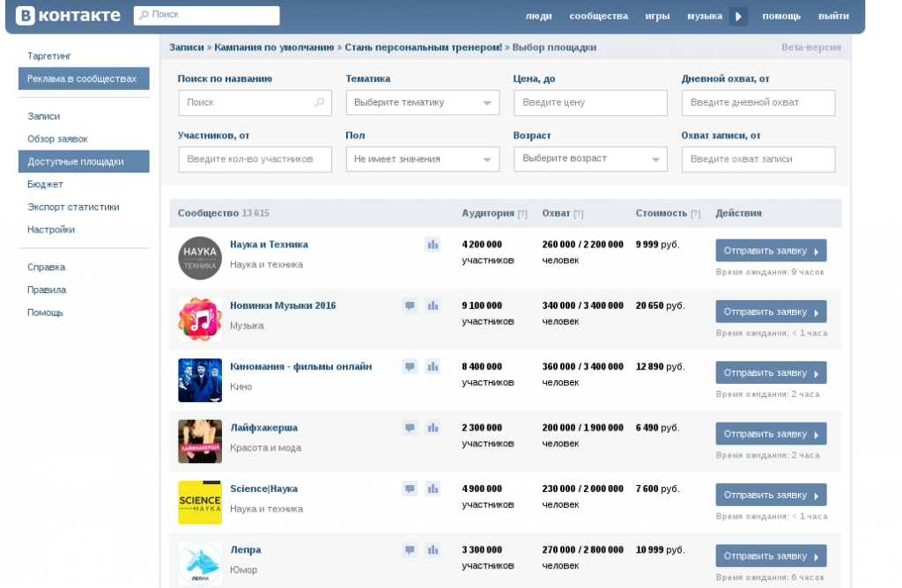This screenshot has height=588, width=902.
Task: Show help tooltip for Аудитория column
Action: pyautogui.click(x=522, y=214)
